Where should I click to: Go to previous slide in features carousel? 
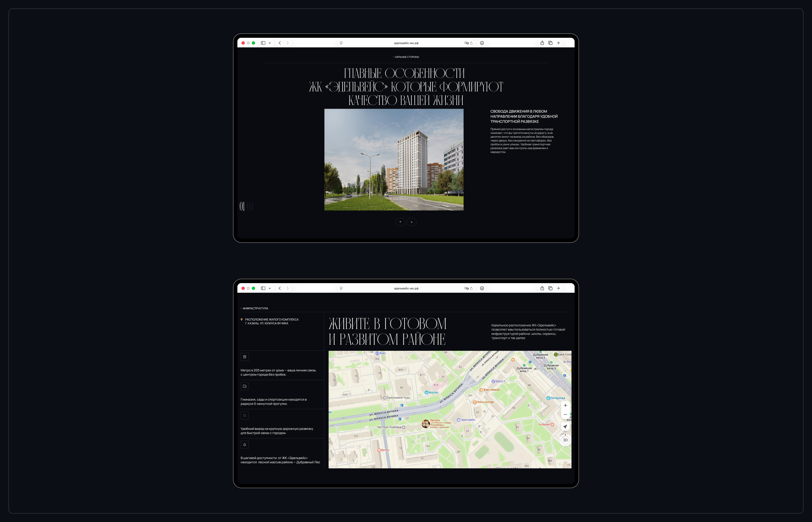click(x=400, y=222)
